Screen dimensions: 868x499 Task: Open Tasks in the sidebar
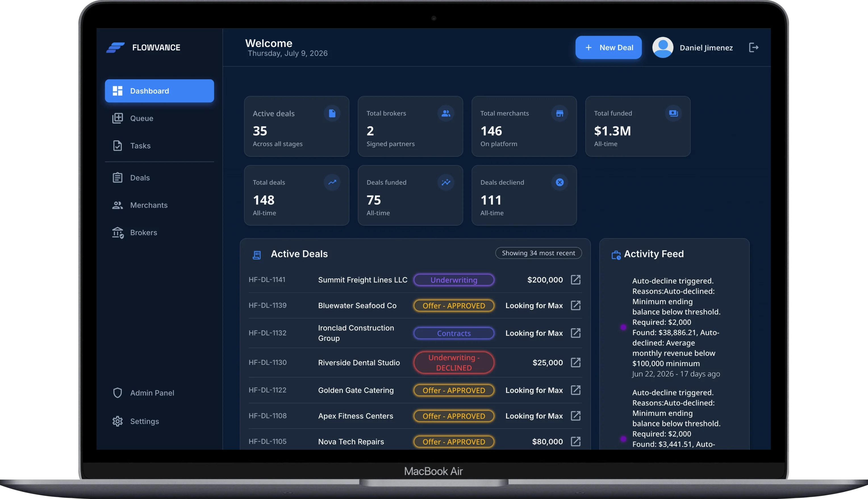pyautogui.click(x=159, y=146)
